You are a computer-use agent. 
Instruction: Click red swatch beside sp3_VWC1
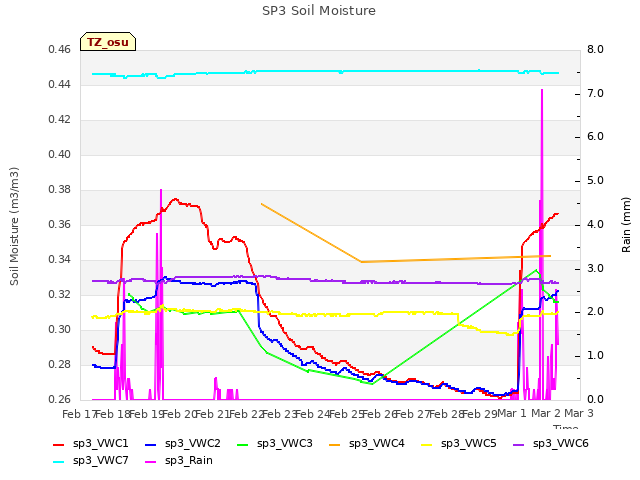[59, 444]
